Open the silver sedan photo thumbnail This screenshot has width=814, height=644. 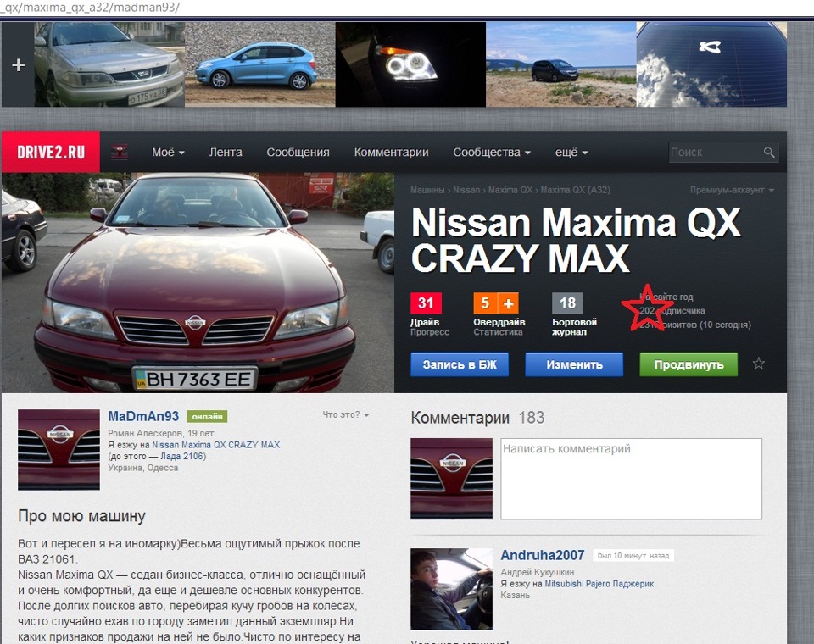[109, 64]
